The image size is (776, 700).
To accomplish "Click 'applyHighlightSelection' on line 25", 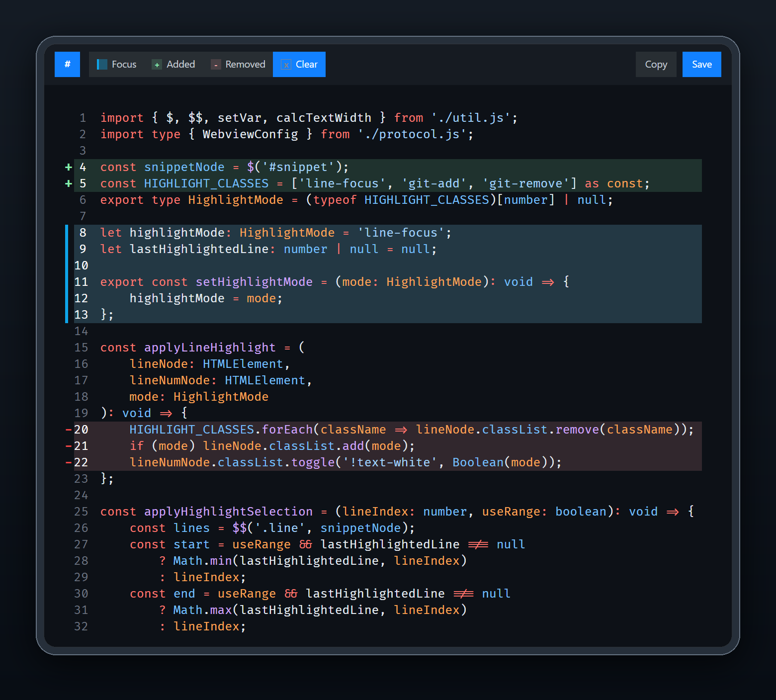I will 228,512.
